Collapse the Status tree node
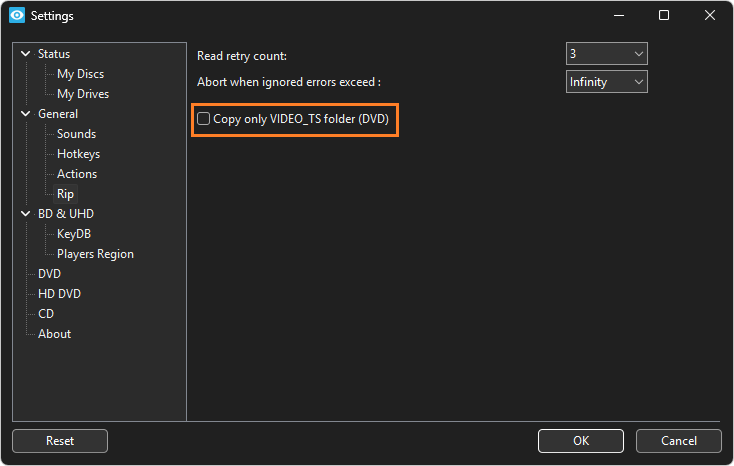Viewport: 734px width, 466px height. click(26, 54)
